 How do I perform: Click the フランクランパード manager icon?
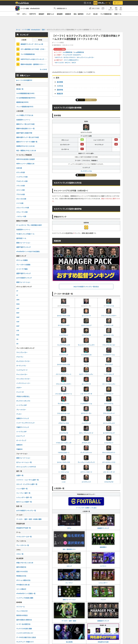(x=109, y=409)
